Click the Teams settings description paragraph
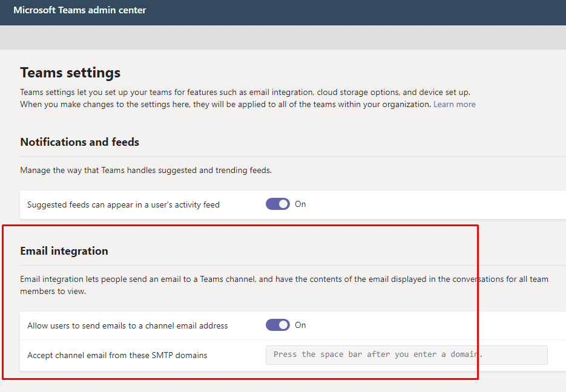The width and height of the screenshot is (566, 392). [248, 98]
